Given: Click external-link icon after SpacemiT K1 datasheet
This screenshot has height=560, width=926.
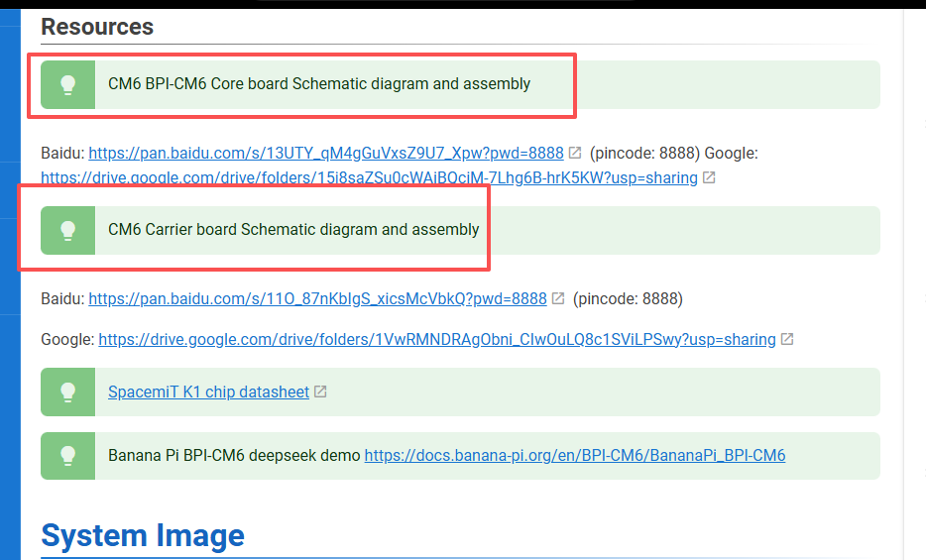Looking at the screenshot, I should pos(320,392).
